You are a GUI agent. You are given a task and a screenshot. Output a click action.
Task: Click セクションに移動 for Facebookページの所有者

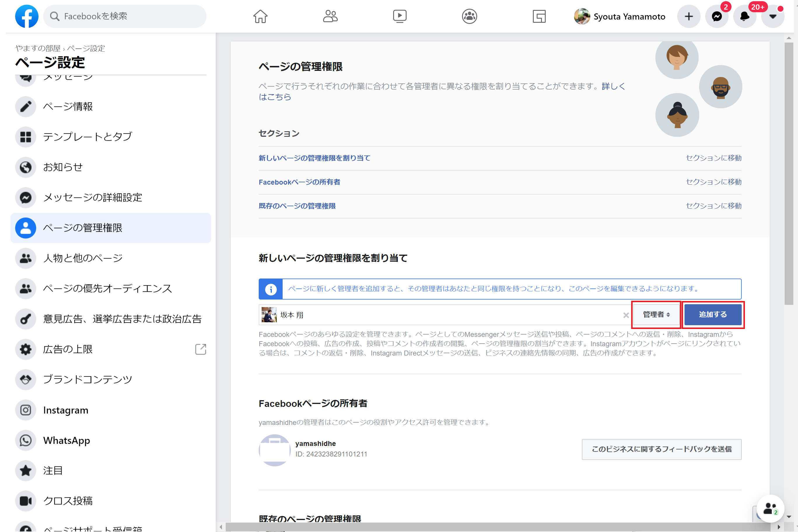click(713, 182)
